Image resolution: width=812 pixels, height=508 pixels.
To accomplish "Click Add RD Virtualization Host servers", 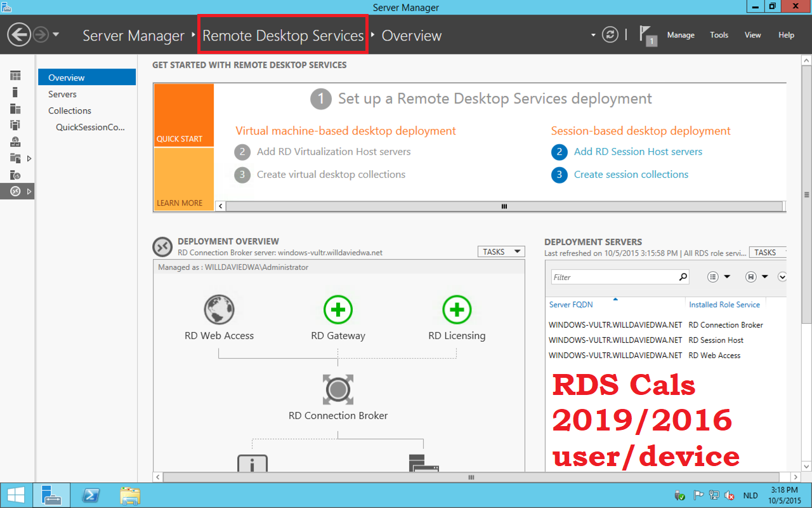I will pyautogui.click(x=334, y=152).
